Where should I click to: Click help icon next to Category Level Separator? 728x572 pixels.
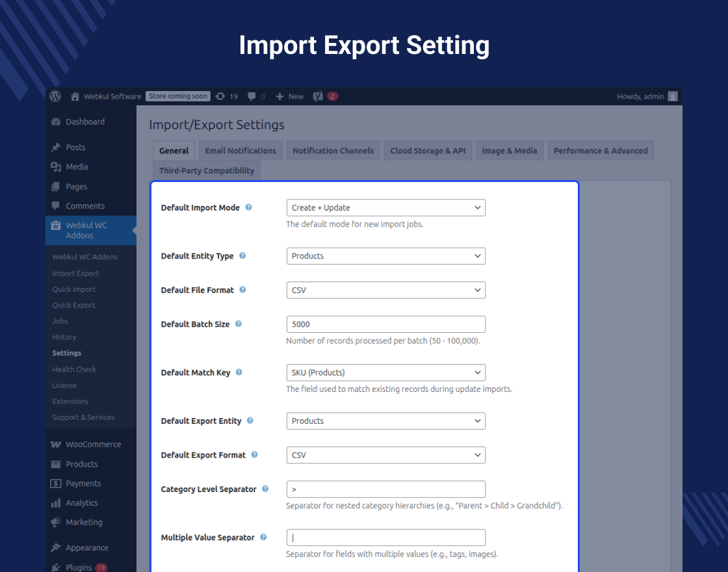(265, 489)
